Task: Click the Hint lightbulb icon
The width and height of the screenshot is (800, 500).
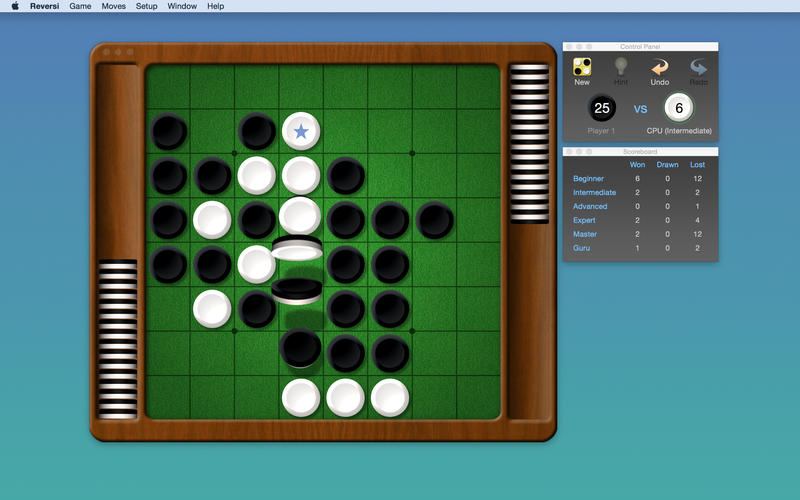Action: 621,68
